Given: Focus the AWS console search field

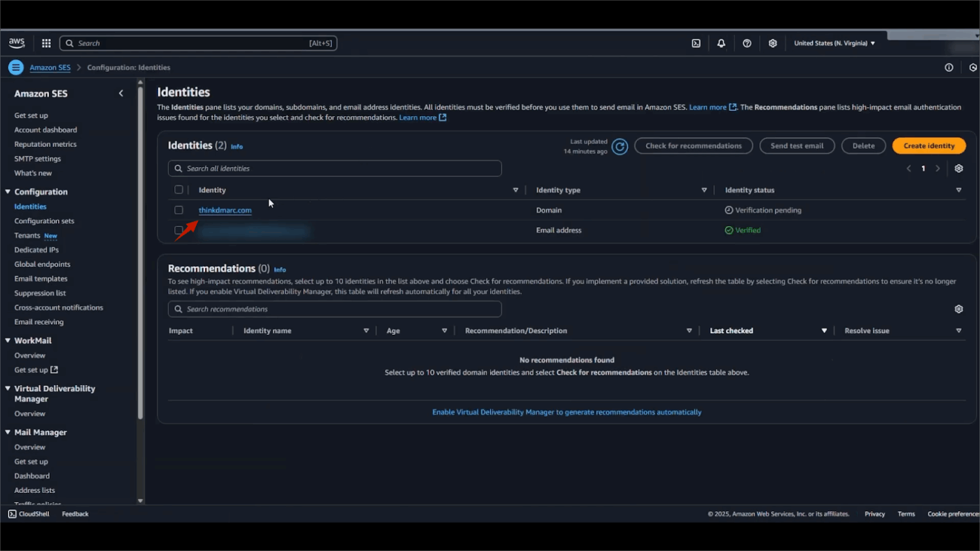Looking at the screenshot, I should coord(198,43).
